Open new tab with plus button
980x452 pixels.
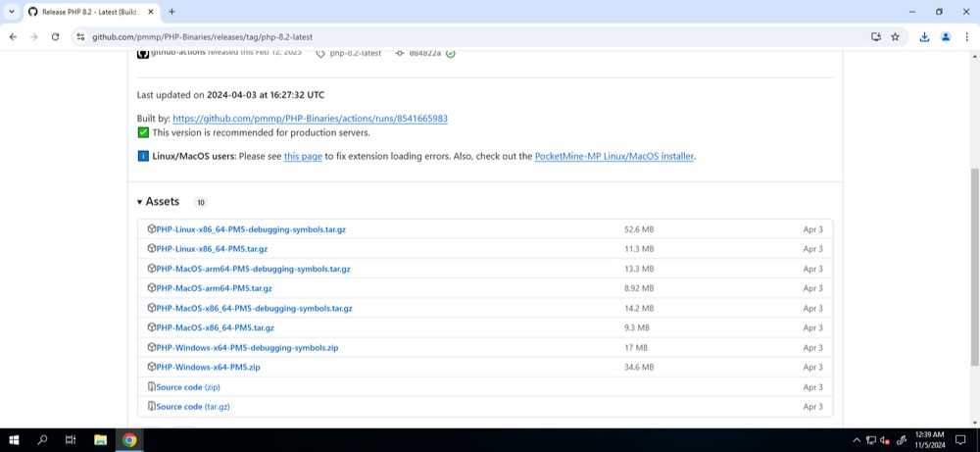click(171, 11)
